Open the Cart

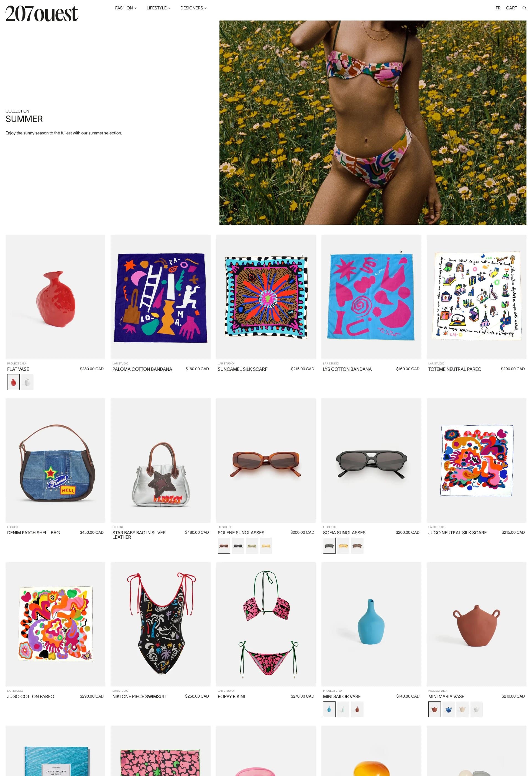[511, 8]
